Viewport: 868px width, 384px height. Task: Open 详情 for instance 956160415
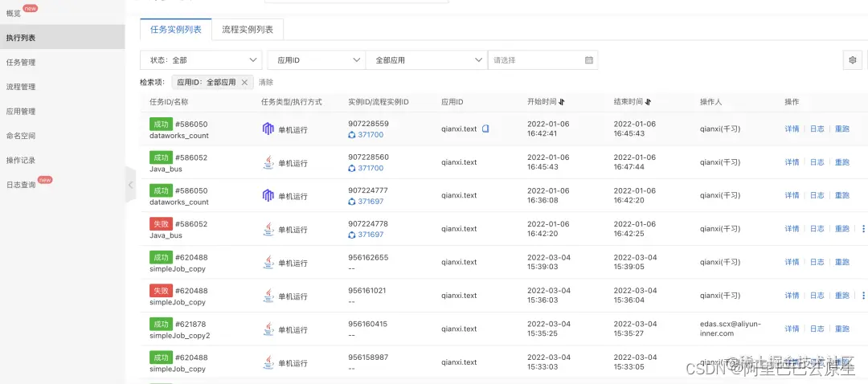792,329
